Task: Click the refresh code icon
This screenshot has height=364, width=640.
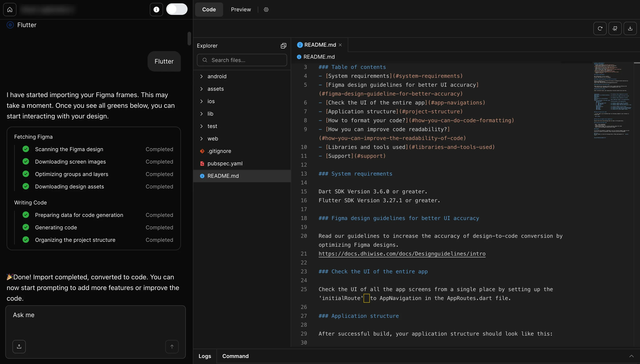Action: point(600,28)
